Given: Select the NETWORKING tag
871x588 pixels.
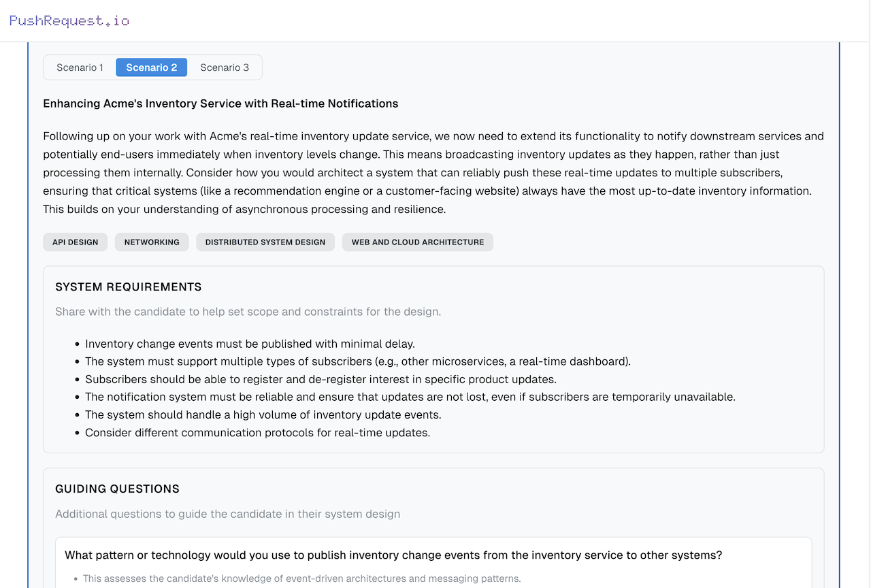Looking at the screenshot, I should pyautogui.click(x=152, y=242).
